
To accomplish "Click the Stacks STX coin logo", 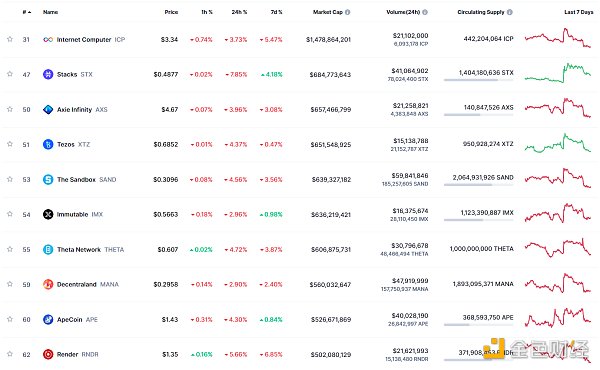I will (48, 74).
